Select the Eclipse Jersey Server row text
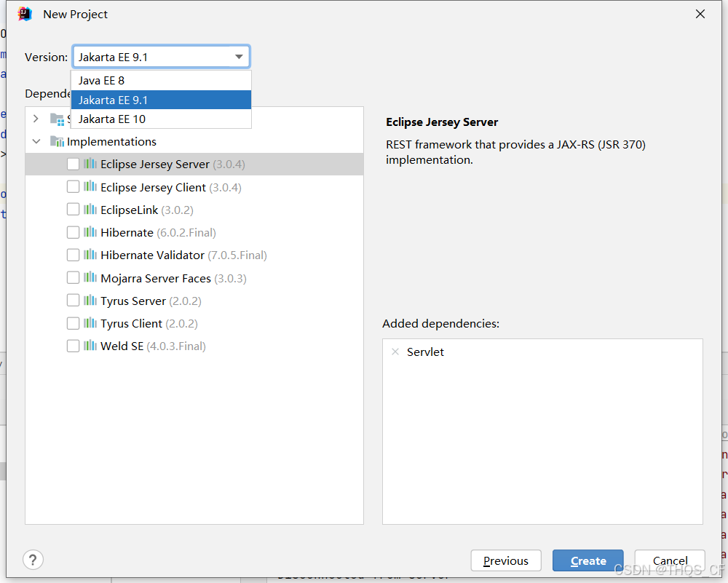 click(x=173, y=164)
